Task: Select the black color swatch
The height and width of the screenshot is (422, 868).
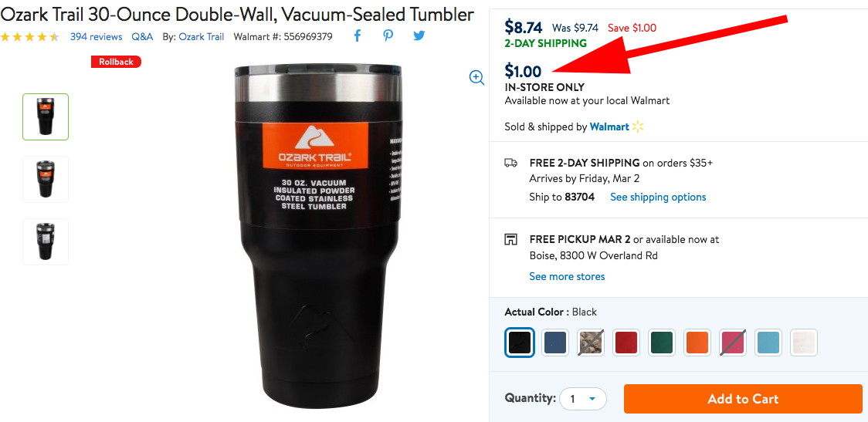Action: (520, 342)
